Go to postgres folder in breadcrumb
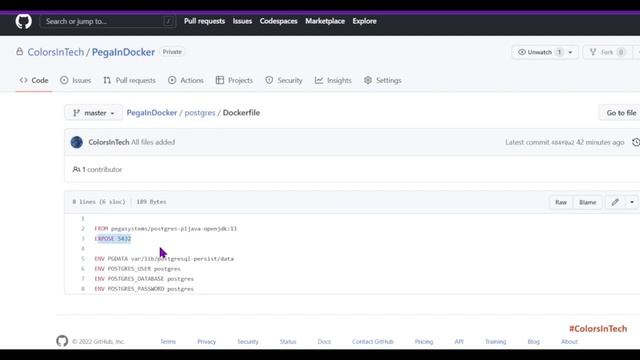640x360 pixels. click(x=200, y=113)
